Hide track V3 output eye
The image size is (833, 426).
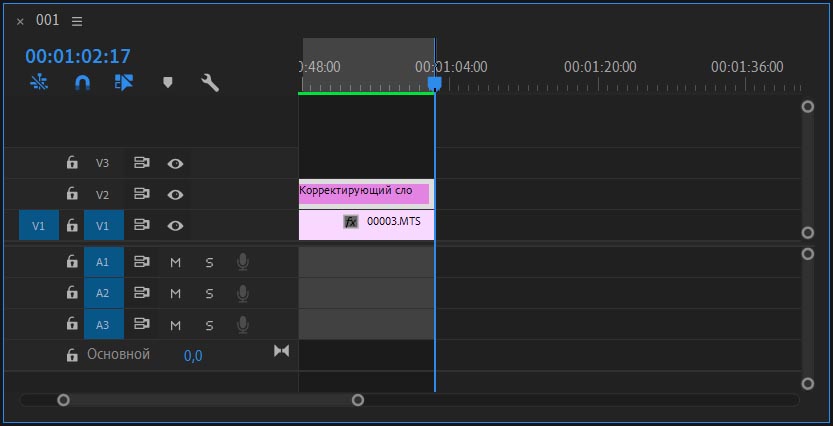(175, 164)
